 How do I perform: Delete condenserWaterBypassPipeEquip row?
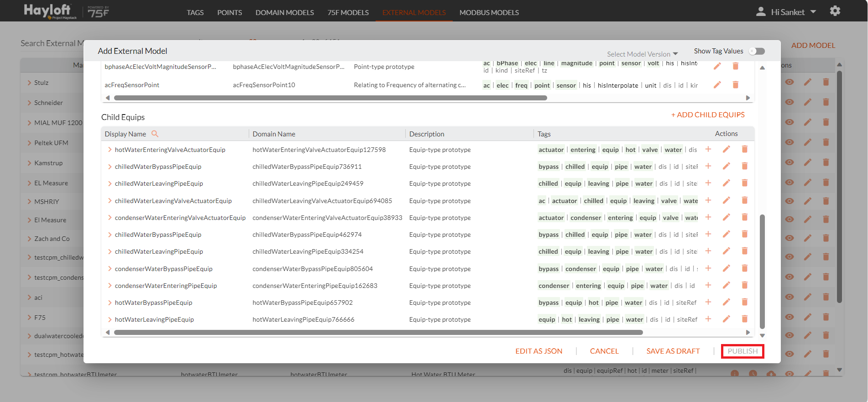745,268
